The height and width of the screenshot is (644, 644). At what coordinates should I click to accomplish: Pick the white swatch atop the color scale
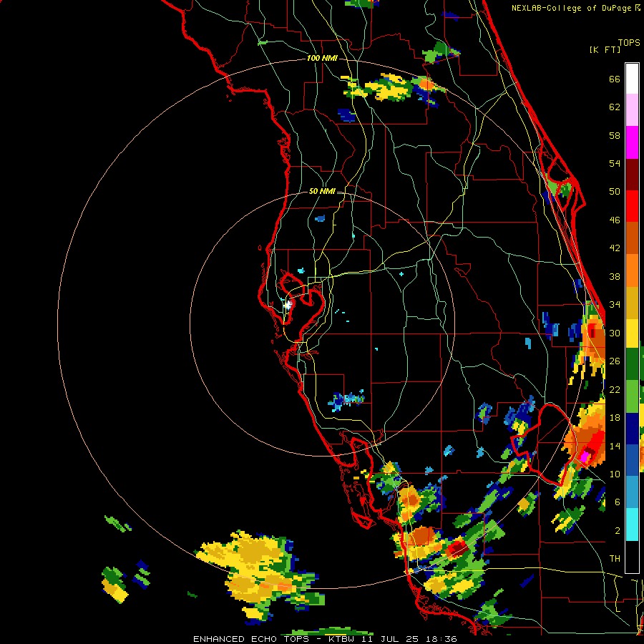click(632, 79)
